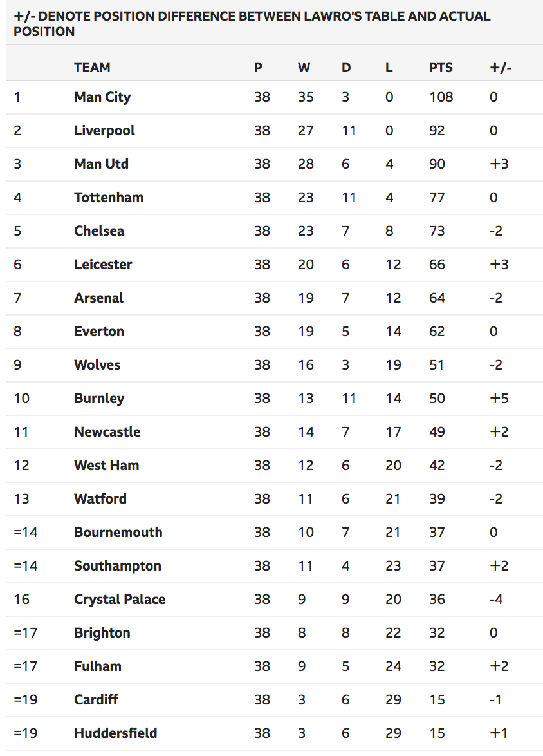Select Burnley's +5 position difference
The height and width of the screenshot is (756, 543).
[499, 399]
